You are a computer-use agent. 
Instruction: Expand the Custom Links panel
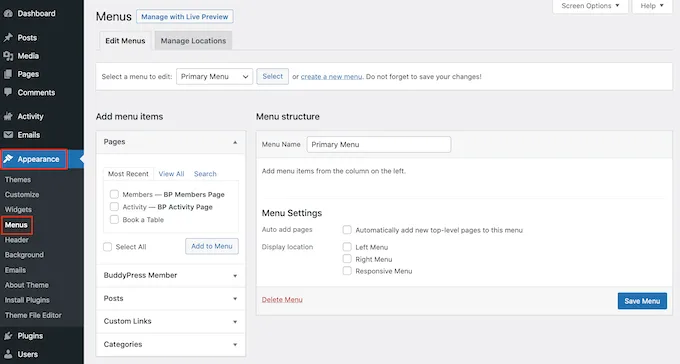170,321
